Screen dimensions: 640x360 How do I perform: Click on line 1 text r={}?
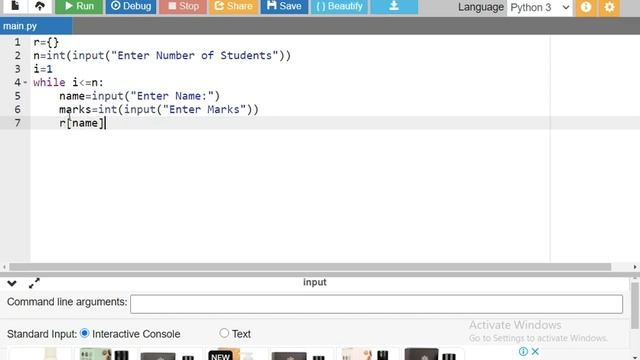click(x=46, y=42)
